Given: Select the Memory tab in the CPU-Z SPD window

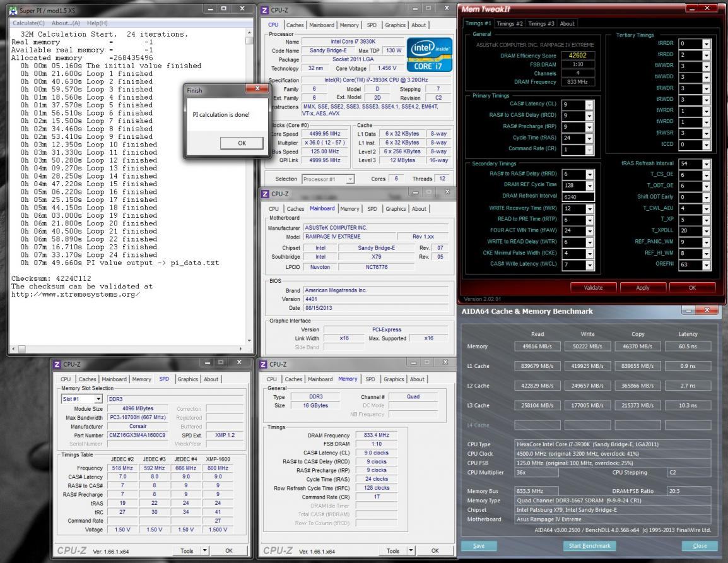Looking at the screenshot, I should tap(141, 379).
